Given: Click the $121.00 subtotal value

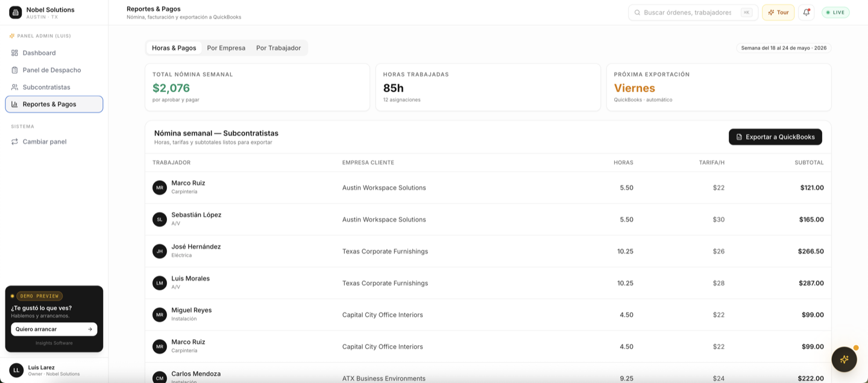Looking at the screenshot, I should click(812, 188).
